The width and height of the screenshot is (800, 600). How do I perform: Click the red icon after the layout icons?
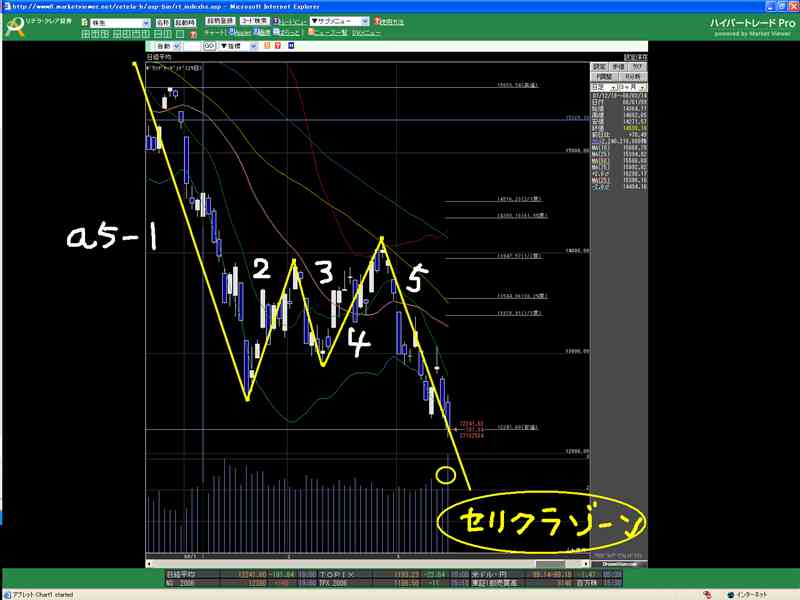tap(193, 34)
